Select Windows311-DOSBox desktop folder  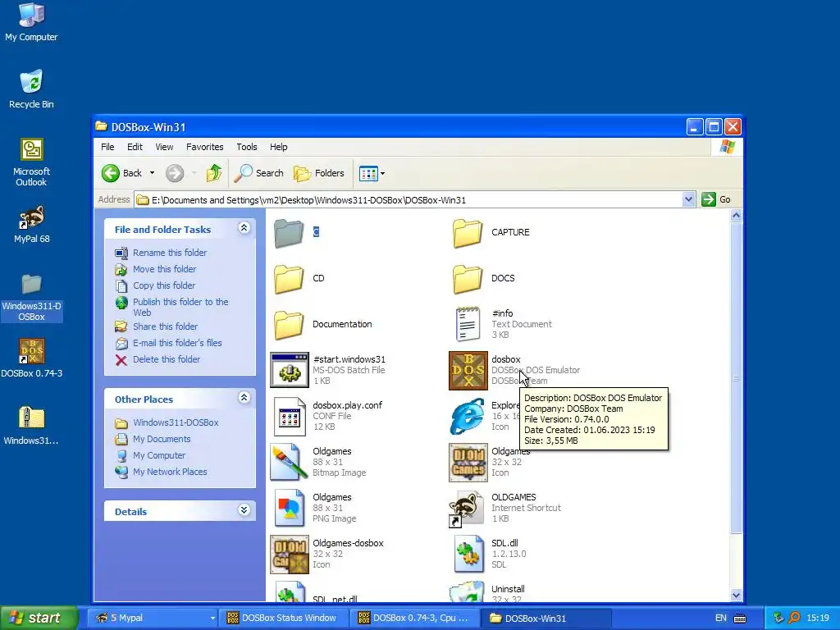point(32,297)
